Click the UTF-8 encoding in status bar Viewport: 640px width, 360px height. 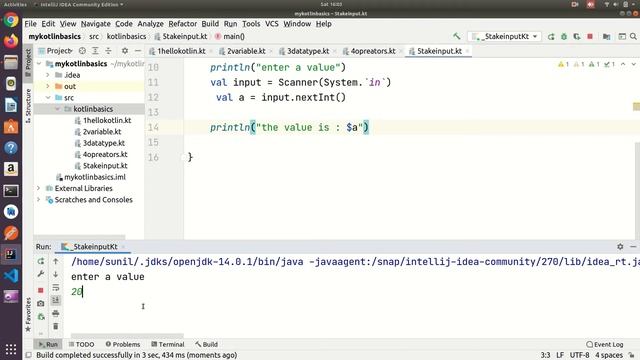(x=579, y=355)
